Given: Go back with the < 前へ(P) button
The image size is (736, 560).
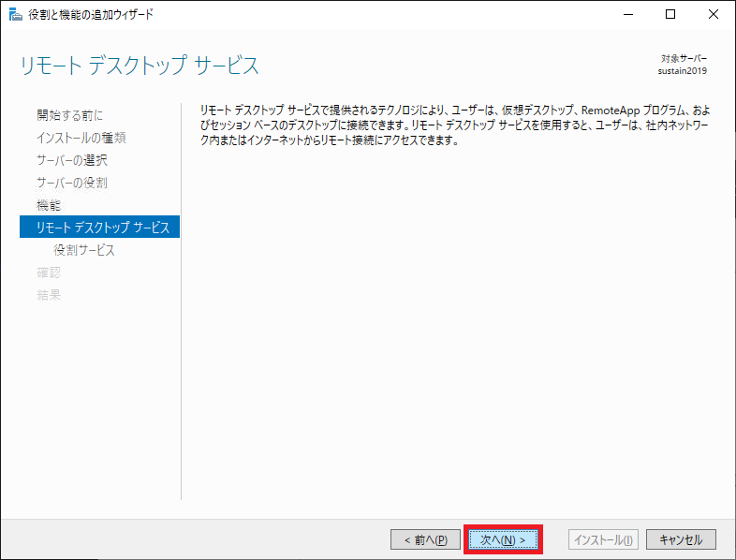Looking at the screenshot, I should (x=425, y=539).
